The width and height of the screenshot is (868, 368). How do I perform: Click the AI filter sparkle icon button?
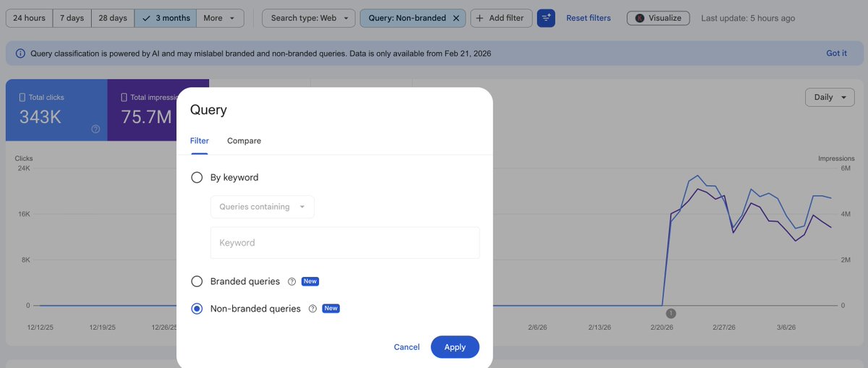(x=546, y=18)
